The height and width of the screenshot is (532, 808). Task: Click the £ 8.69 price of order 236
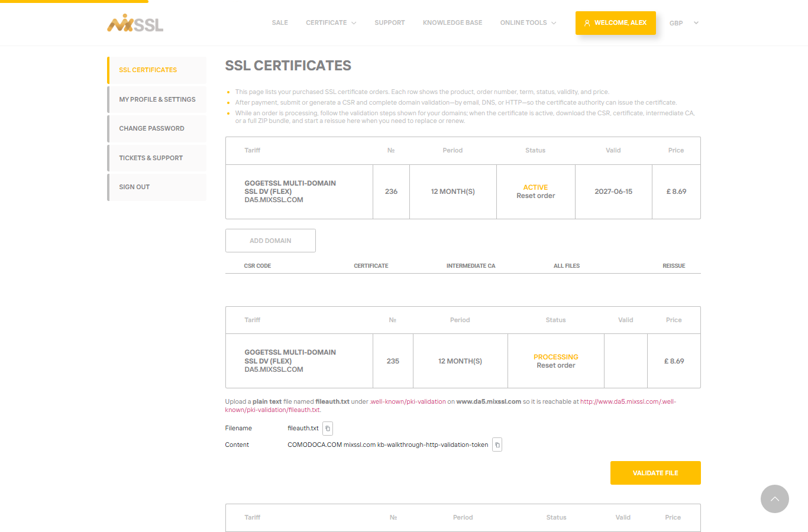coord(676,192)
